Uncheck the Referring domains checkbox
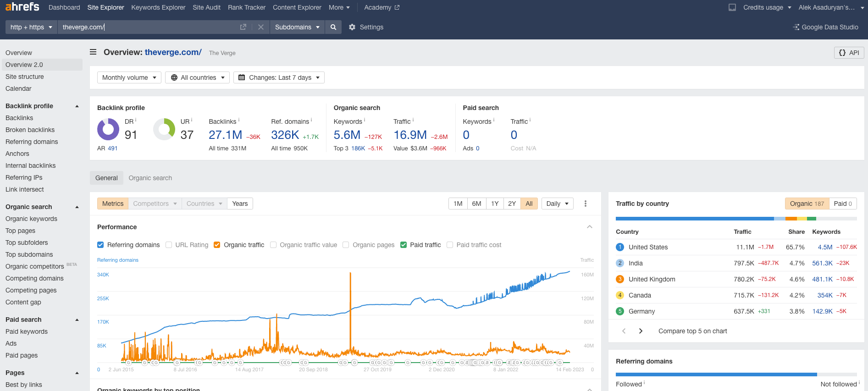The width and height of the screenshot is (868, 391). [100, 245]
